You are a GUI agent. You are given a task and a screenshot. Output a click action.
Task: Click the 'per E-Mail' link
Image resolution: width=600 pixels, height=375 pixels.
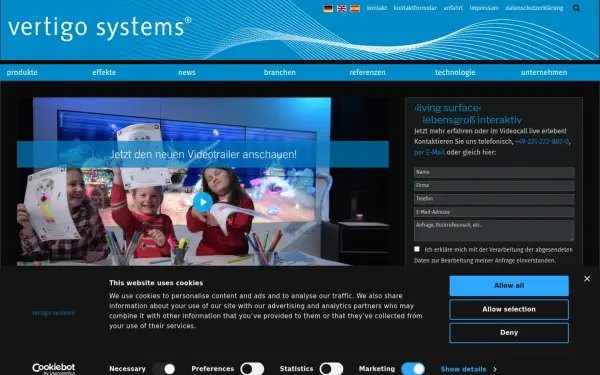[x=429, y=152]
